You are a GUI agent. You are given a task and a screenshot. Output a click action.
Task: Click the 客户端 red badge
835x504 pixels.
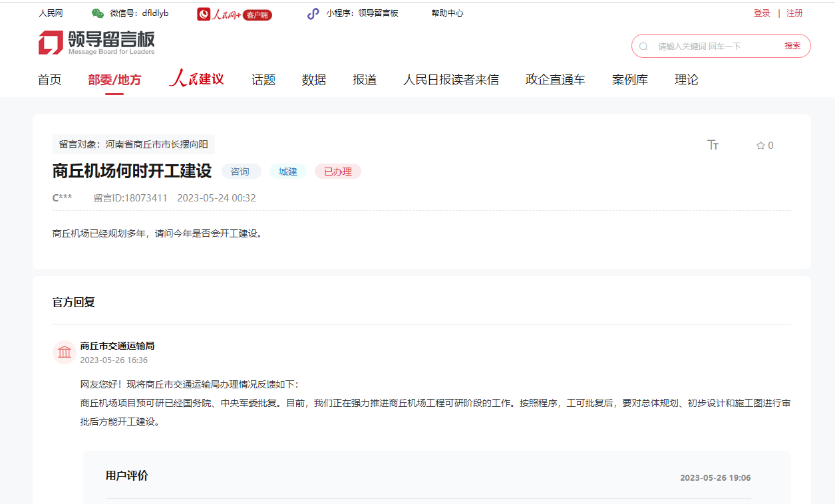(x=257, y=15)
